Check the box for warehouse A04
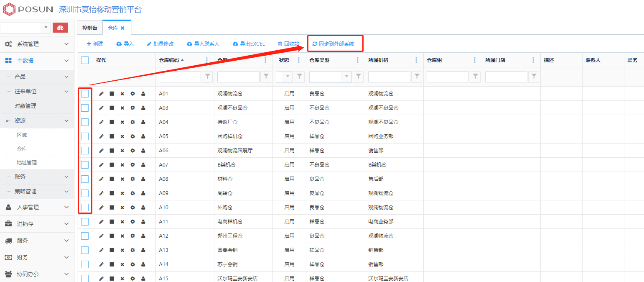Viewport: 644px width, 282px height. coord(85,122)
